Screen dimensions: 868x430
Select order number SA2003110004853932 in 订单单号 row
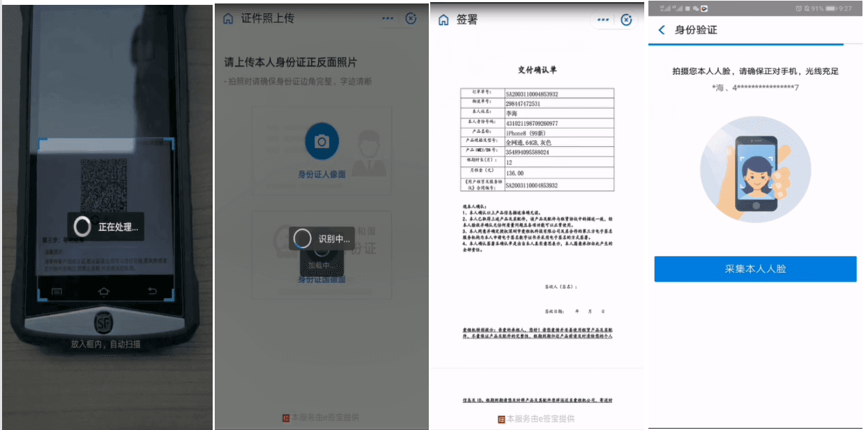coord(532,93)
